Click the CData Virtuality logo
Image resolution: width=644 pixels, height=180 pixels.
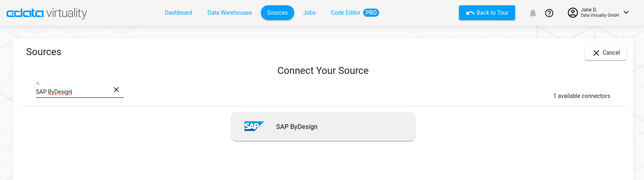coord(46,13)
